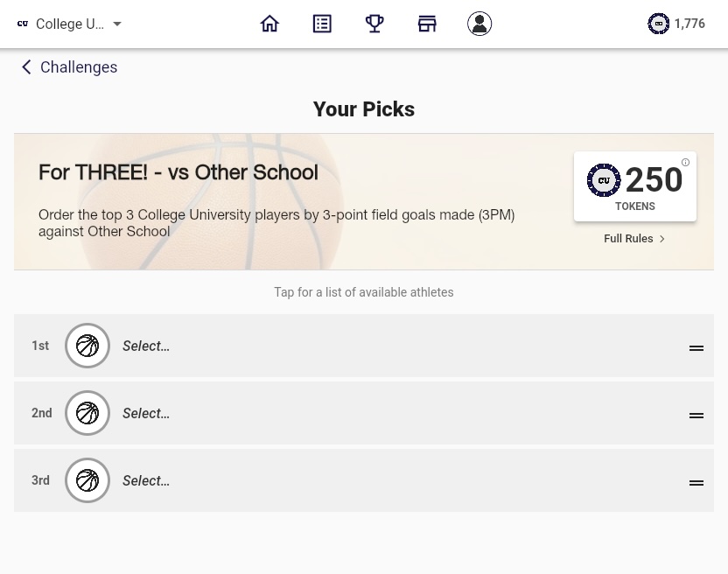Open Full Rules link
The height and width of the screenshot is (574, 728).
[x=634, y=238]
